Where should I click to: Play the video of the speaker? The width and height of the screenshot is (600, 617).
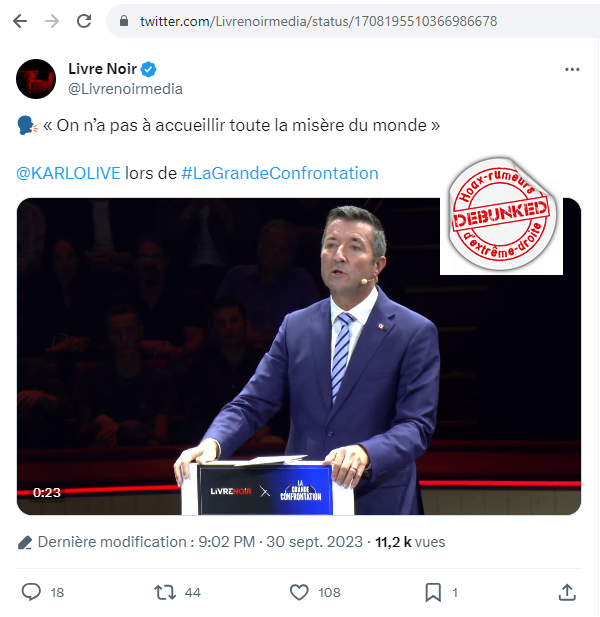click(x=299, y=356)
